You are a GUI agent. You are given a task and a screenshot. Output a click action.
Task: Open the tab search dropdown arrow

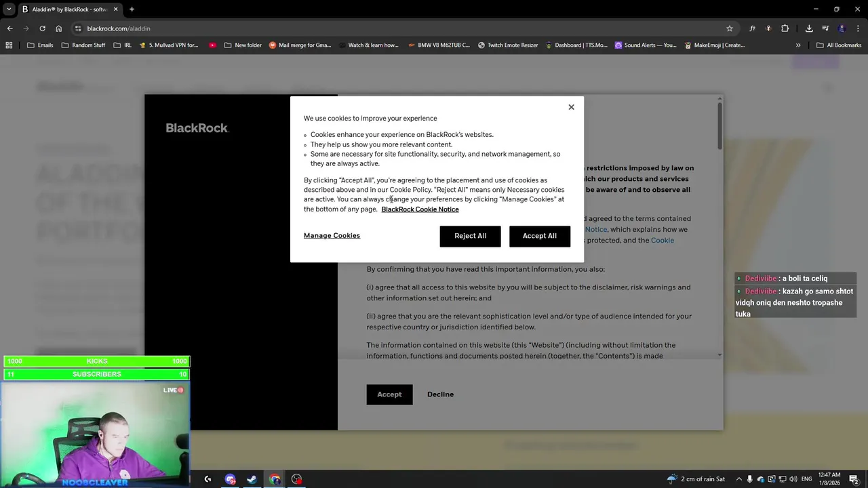[9, 9]
